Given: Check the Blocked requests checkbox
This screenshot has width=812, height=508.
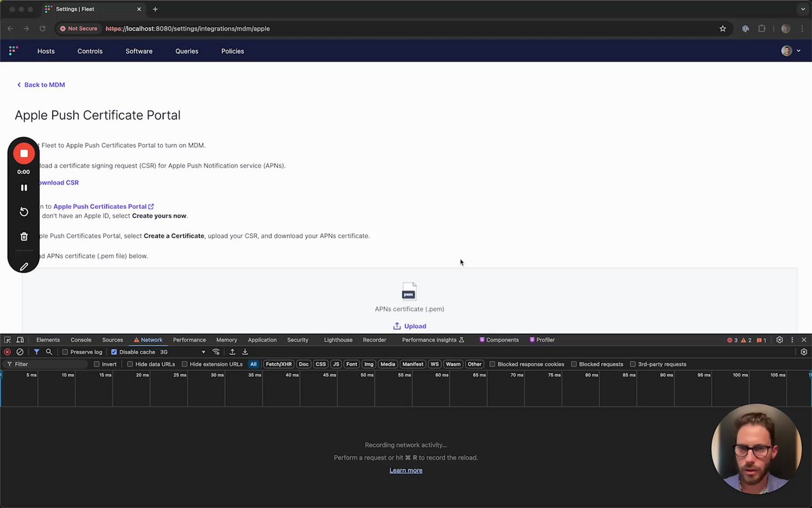Looking at the screenshot, I should click(x=574, y=364).
